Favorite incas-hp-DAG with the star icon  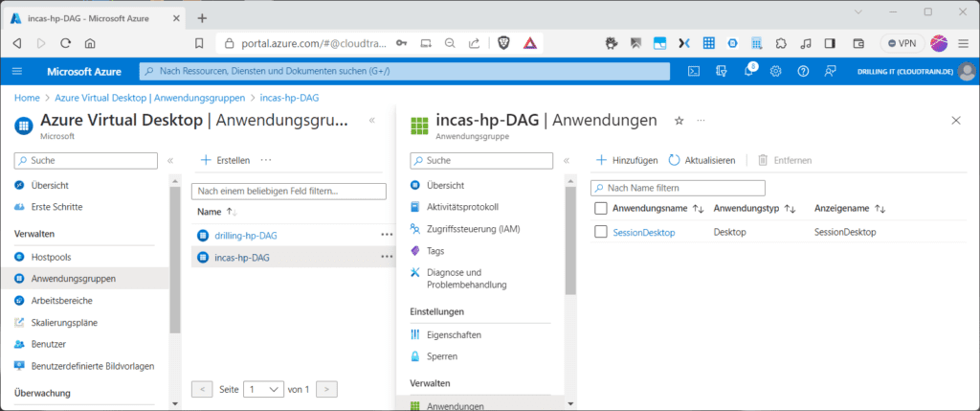(679, 121)
